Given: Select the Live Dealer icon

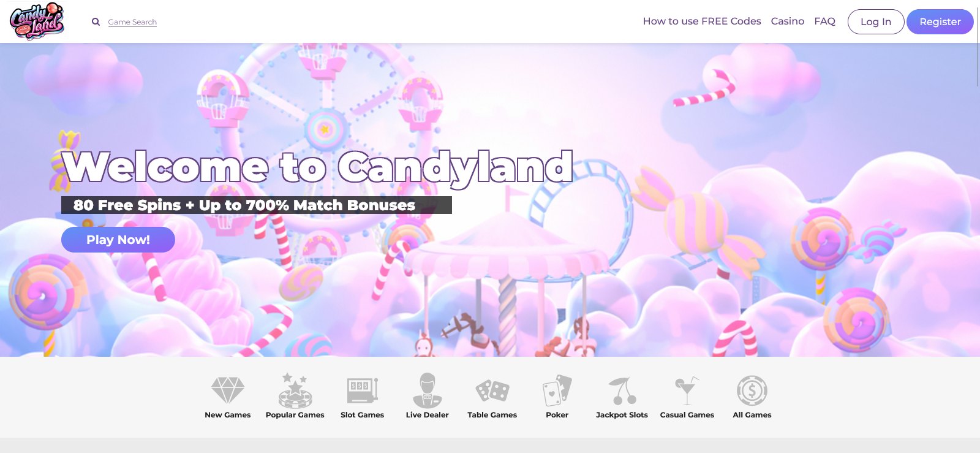Looking at the screenshot, I should point(428,390).
